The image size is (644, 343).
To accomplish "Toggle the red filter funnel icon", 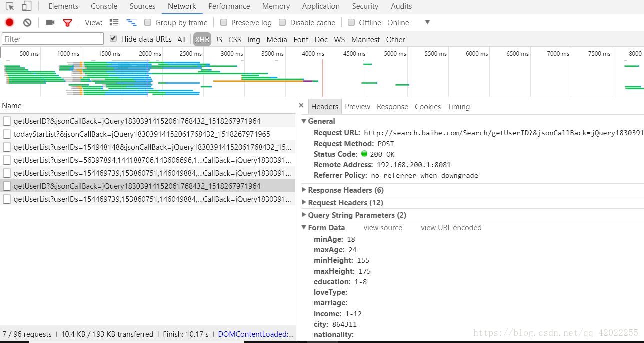I will click(67, 22).
